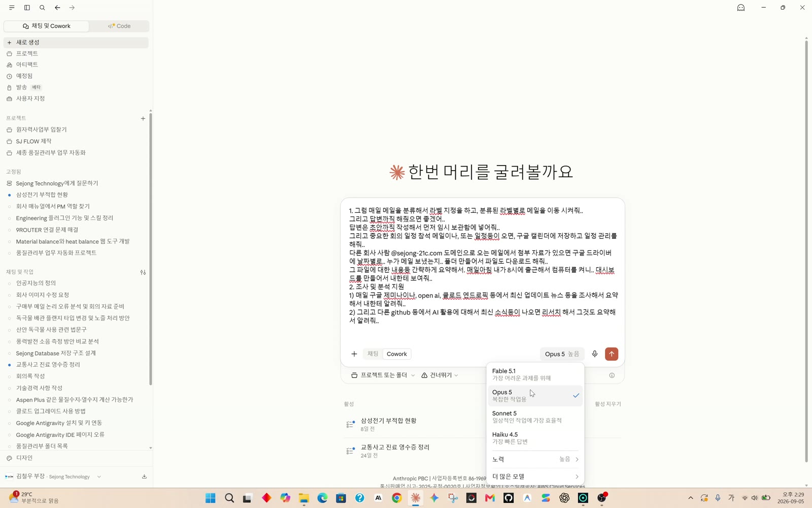The width and height of the screenshot is (812, 508).
Task: Click the plus attachment button in composer
Action: pyautogui.click(x=354, y=354)
